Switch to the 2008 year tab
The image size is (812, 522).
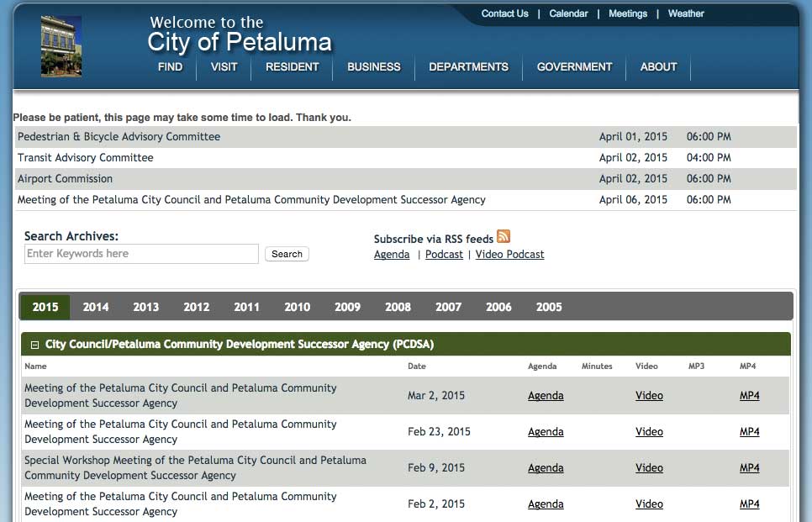click(x=398, y=307)
